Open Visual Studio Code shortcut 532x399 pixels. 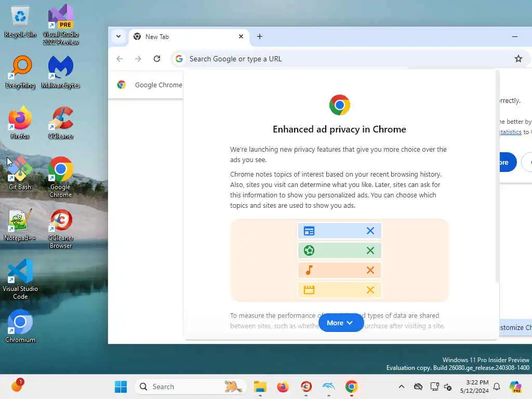[20, 279]
